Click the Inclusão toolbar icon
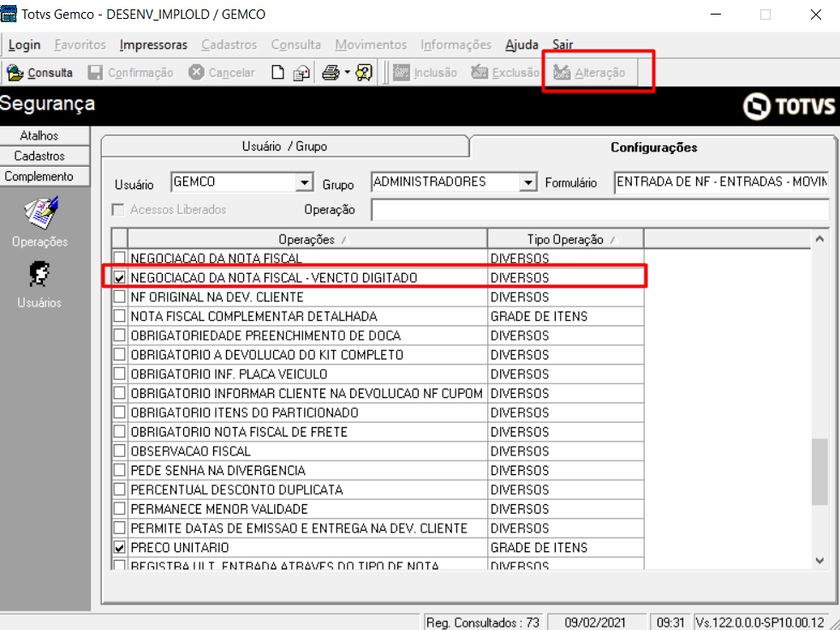The width and height of the screenshot is (840, 630). coord(402,72)
